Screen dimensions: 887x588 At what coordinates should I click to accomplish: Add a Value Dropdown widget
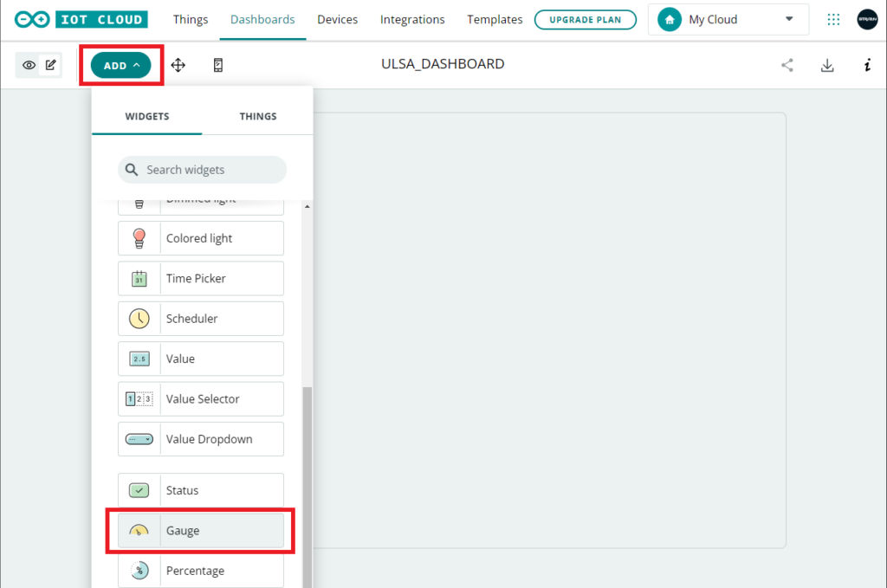click(201, 439)
